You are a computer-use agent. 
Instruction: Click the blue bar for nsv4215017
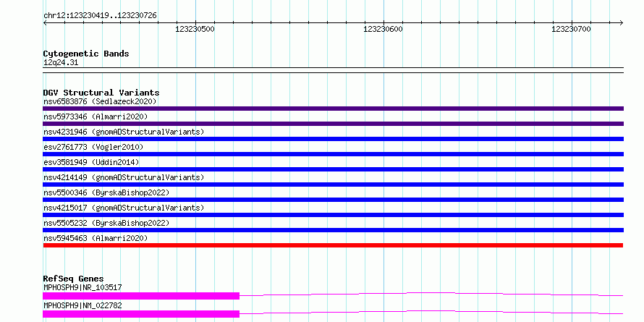[x=333, y=215]
